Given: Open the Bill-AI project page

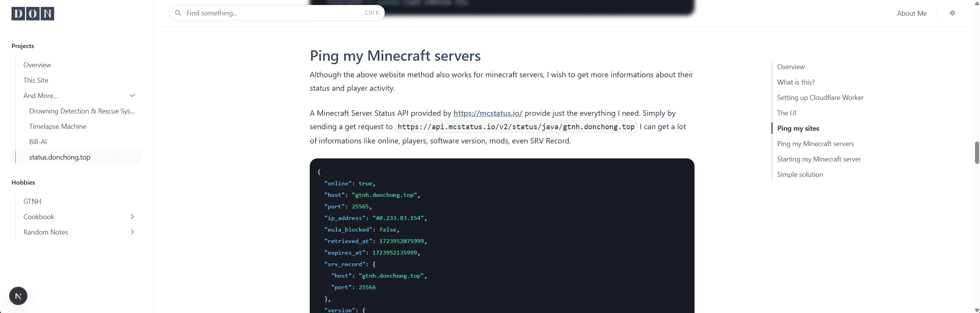Looking at the screenshot, I should 38,142.
